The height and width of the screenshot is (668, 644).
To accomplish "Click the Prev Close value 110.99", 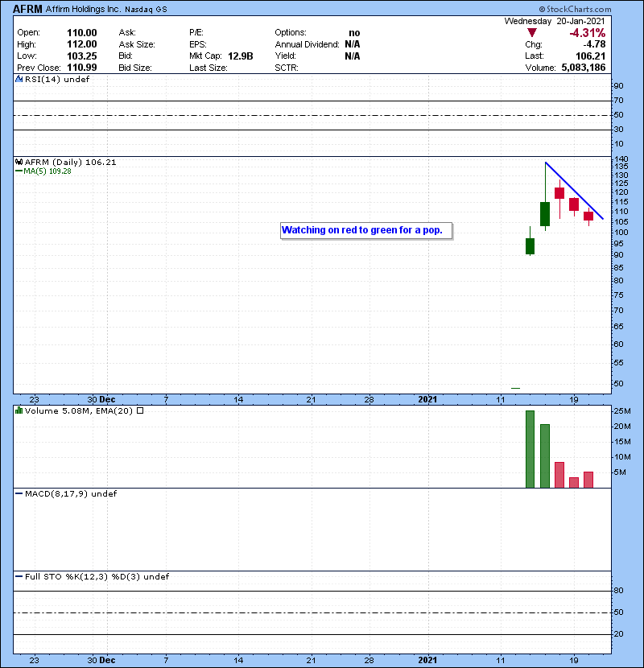I will coord(82,68).
